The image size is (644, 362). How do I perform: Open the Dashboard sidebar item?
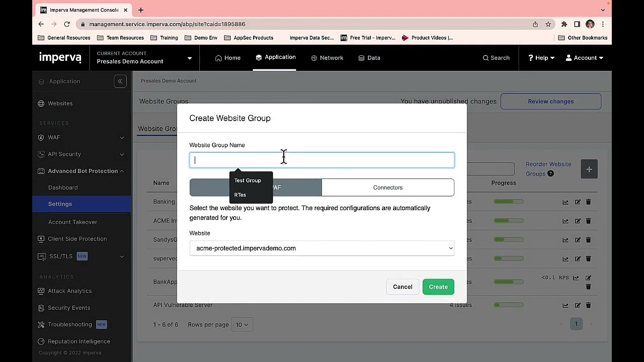click(x=63, y=188)
